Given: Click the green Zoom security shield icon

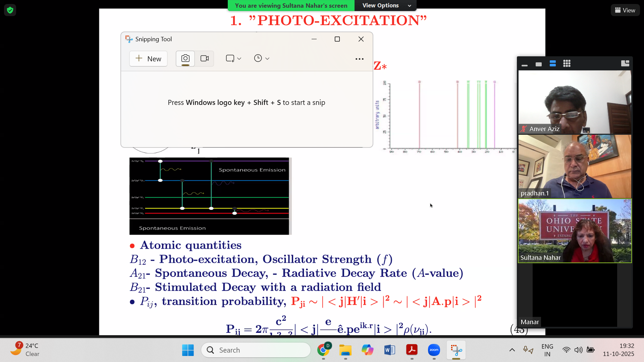Looking at the screenshot, I should pos(10,10).
